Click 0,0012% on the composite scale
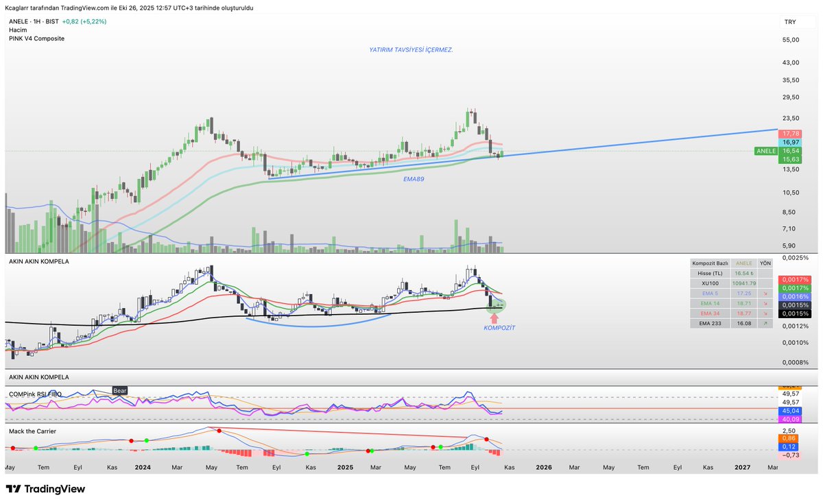Viewport: 823px width, 504px height. point(794,326)
